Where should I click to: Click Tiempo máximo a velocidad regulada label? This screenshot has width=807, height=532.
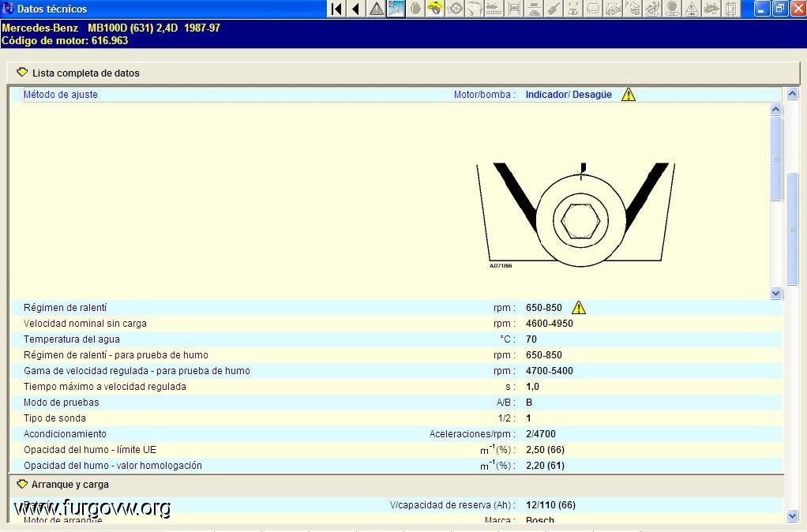105,387
